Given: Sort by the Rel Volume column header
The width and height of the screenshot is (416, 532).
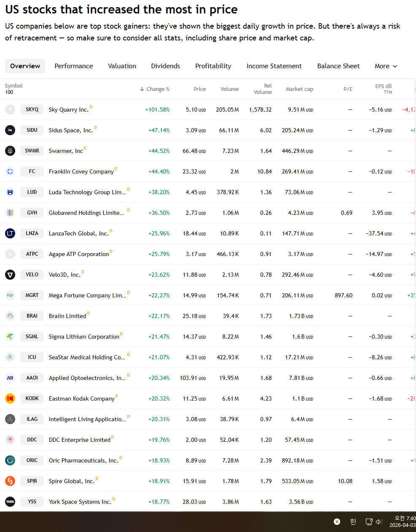Looking at the screenshot, I should [263, 89].
